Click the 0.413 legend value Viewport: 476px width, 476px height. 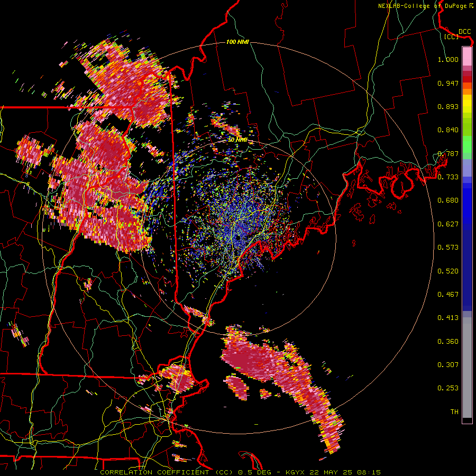(448, 318)
